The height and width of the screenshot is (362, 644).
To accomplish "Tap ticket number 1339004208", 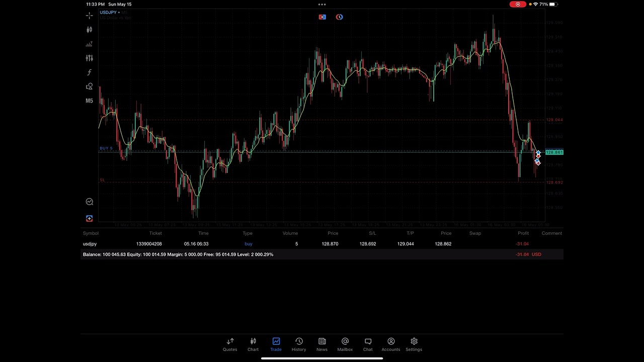I will tap(149, 244).
